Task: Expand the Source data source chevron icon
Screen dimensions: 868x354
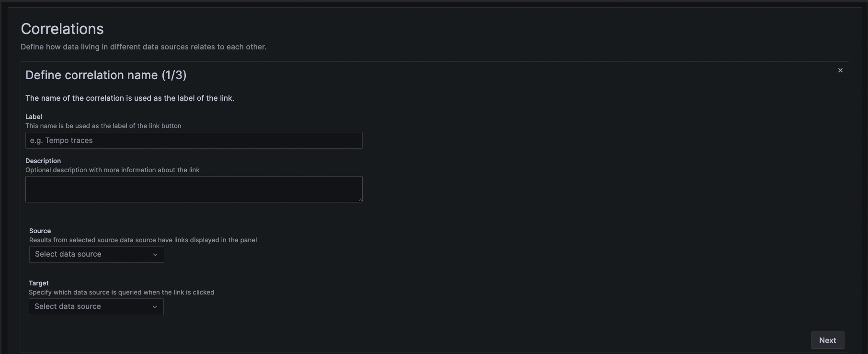Action: coord(155,254)
